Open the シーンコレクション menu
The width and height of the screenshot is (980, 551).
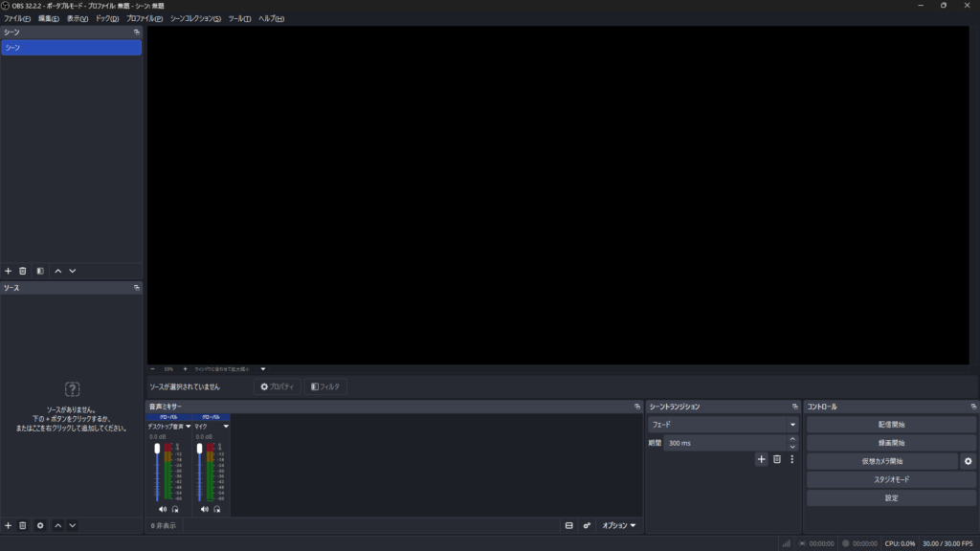click(x=195, y=19)
